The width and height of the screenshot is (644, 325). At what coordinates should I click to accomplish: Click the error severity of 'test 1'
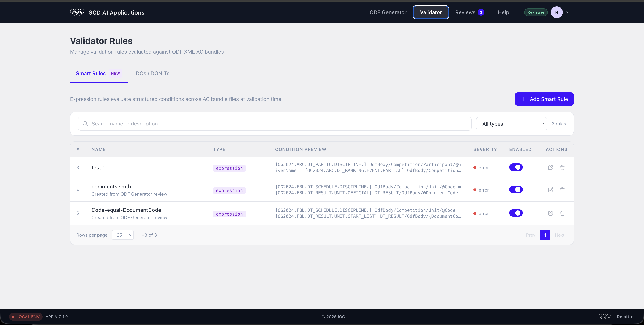click(x=481, y=168)
